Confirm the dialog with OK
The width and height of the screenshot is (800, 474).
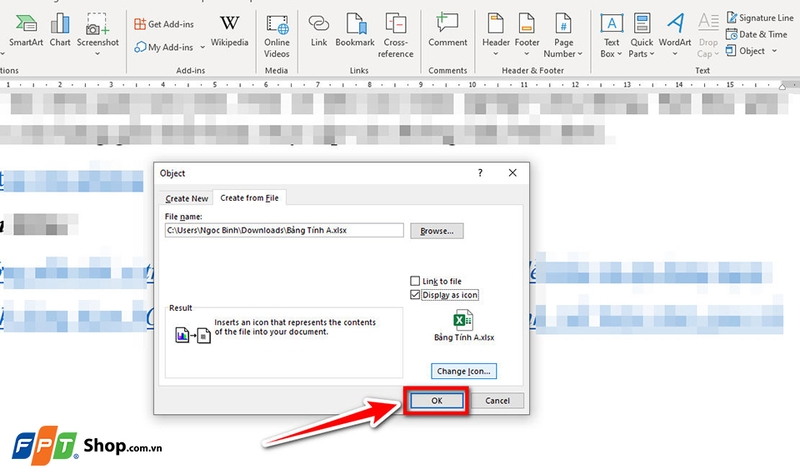click(437, 401)
